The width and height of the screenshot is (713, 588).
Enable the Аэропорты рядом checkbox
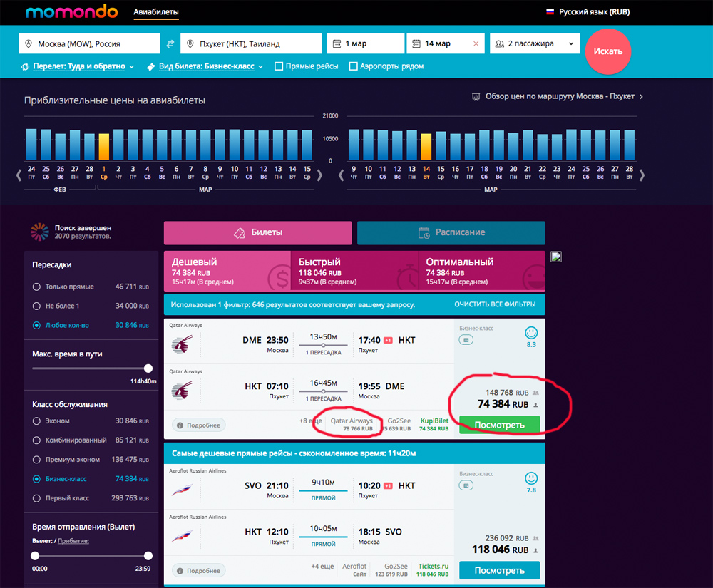click(x=353, y=66)
